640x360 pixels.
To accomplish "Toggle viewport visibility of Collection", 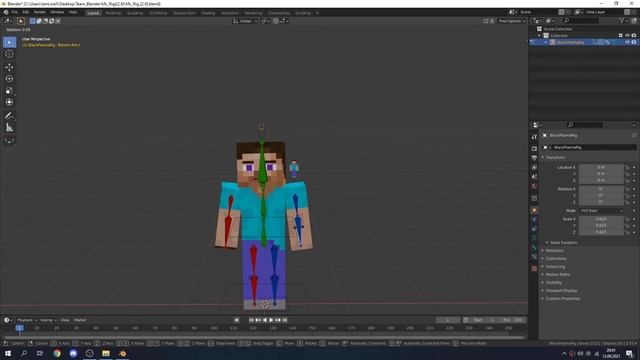I will pyautogui.click(x=627, y=36).
